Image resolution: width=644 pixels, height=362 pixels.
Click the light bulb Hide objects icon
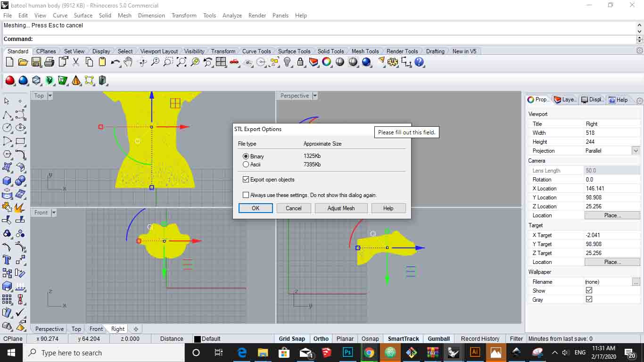pos(287,62)
